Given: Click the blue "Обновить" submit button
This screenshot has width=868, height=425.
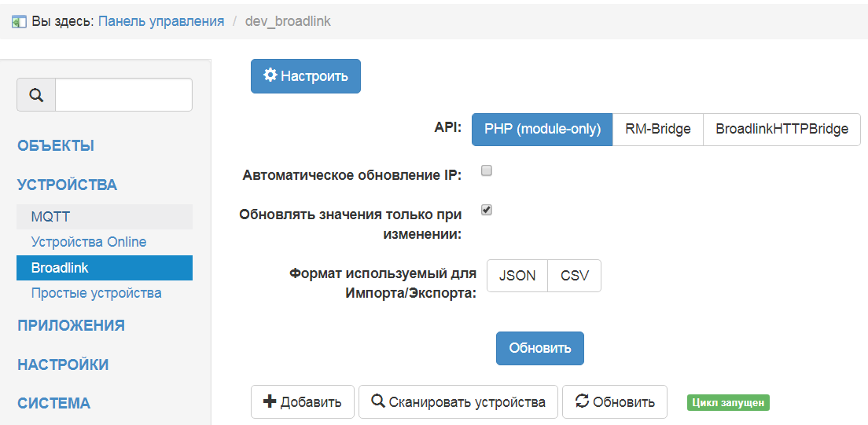Looking at the screenshot, I should point(539,348).
